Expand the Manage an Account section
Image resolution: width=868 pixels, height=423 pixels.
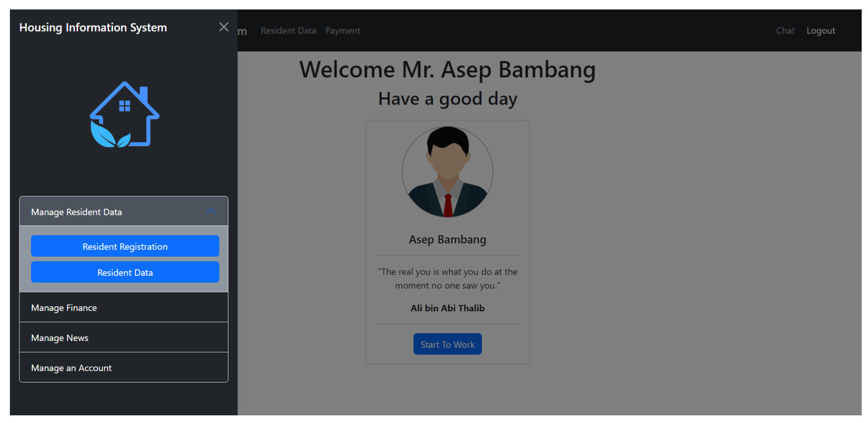pyautogui.click(x=123, y=368)
